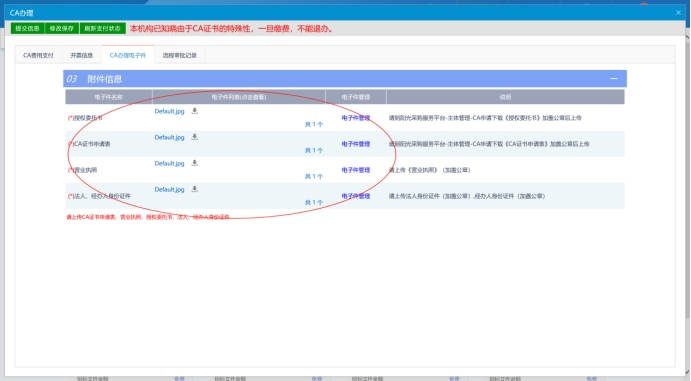
Task: Open the 流程审批记录 tab
Action: pos(179,55)
